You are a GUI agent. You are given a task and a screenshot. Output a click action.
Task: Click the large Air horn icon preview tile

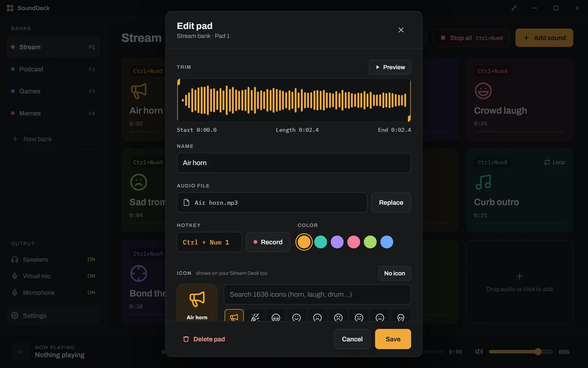point(197,304)
